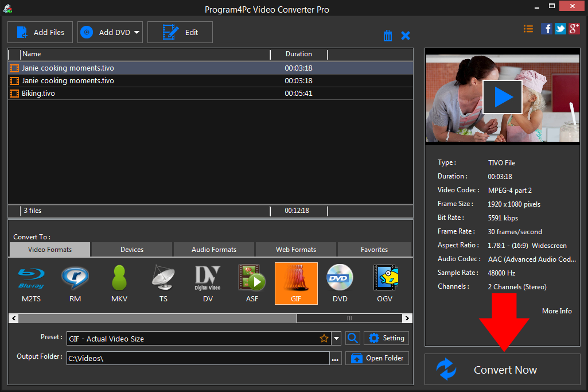This screenshot has height=392, width=588.
Task: Click the Add DVD button
Action: 110,32
